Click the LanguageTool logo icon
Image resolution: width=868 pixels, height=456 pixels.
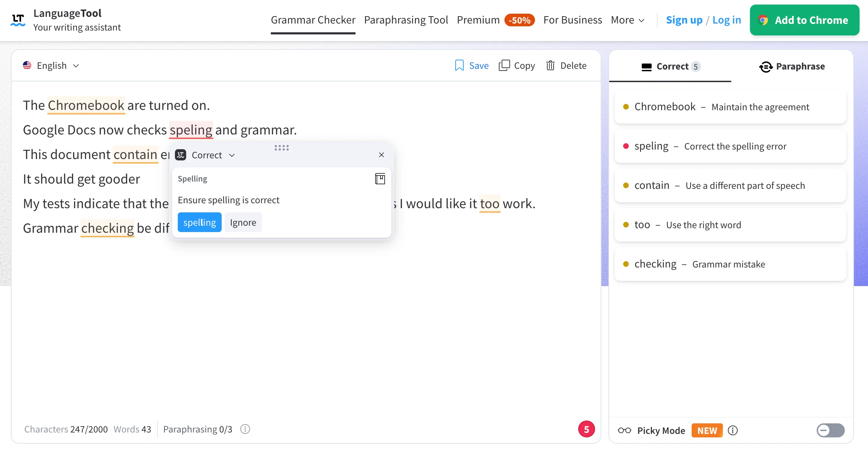coord(18,20)
